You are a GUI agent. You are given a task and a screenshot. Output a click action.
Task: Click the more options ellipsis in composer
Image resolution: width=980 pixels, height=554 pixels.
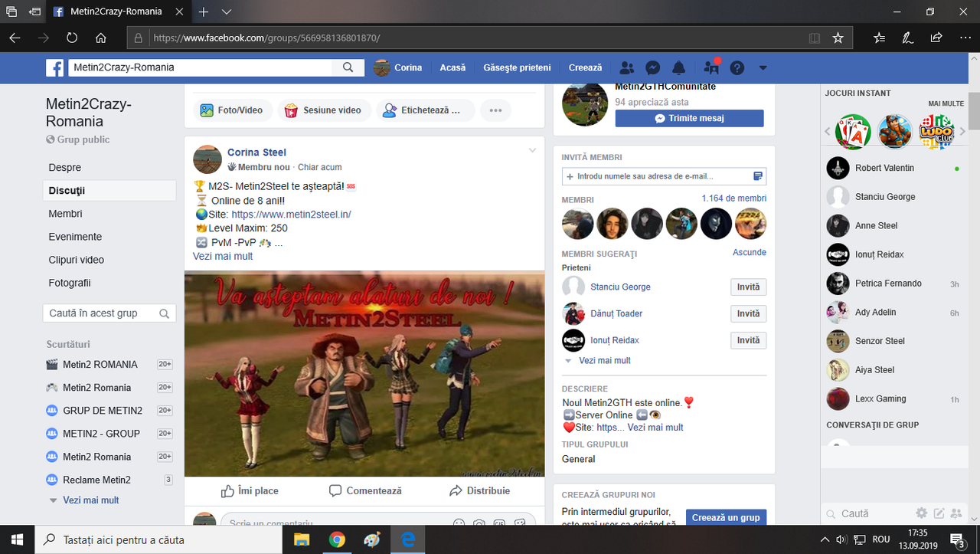click(x=495, y=110)
